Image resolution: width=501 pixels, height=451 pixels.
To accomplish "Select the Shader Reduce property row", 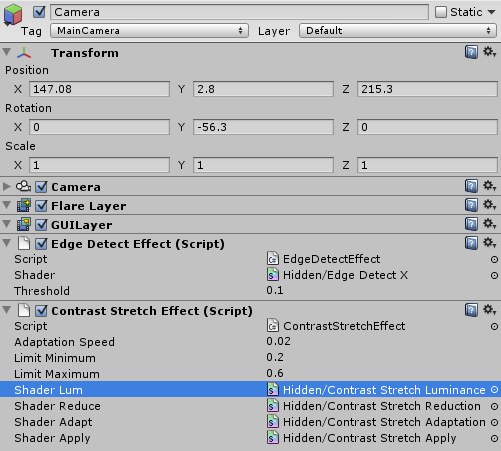I will click(250, 406).
